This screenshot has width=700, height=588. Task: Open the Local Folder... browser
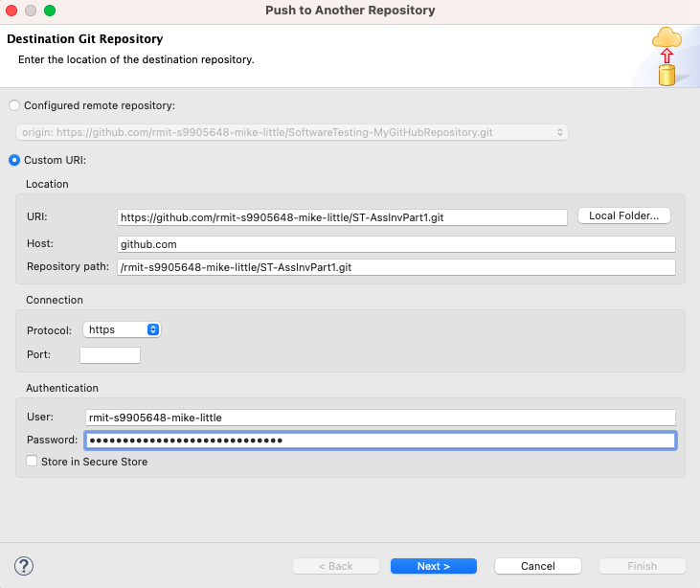point(624,215)
